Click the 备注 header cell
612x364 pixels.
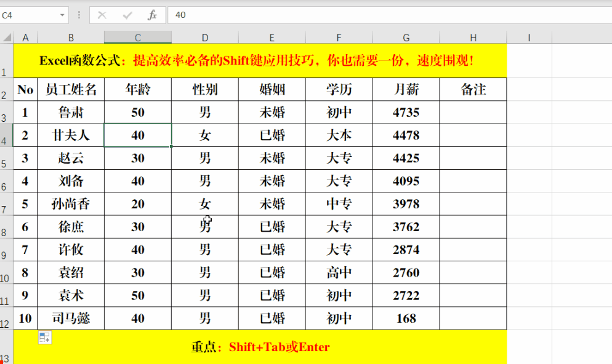tap(473, 89)
